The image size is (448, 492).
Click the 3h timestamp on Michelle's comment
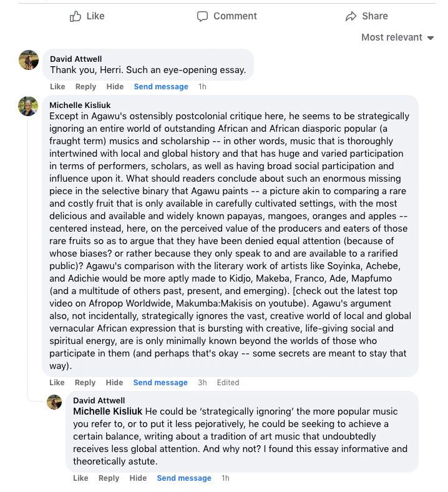click(202, 383)
